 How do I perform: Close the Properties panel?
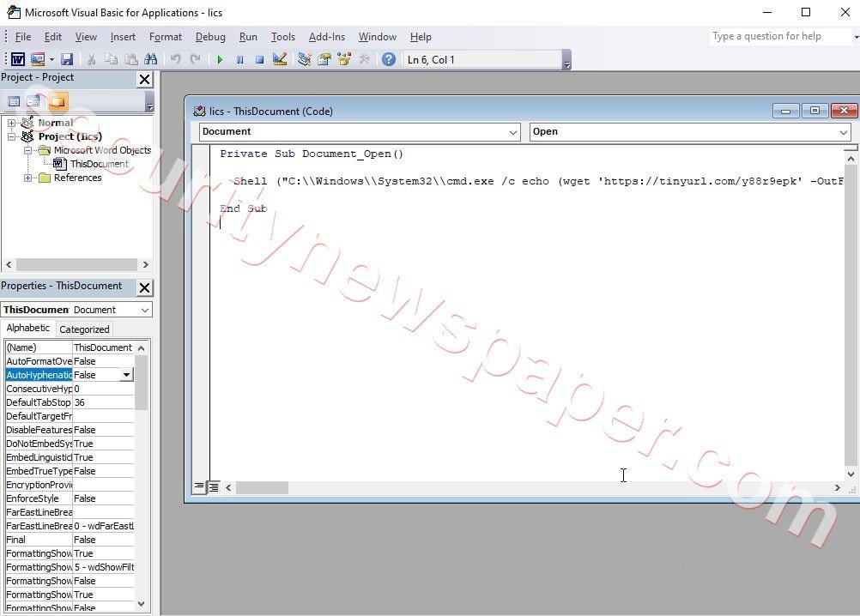(x=145, y=287)
